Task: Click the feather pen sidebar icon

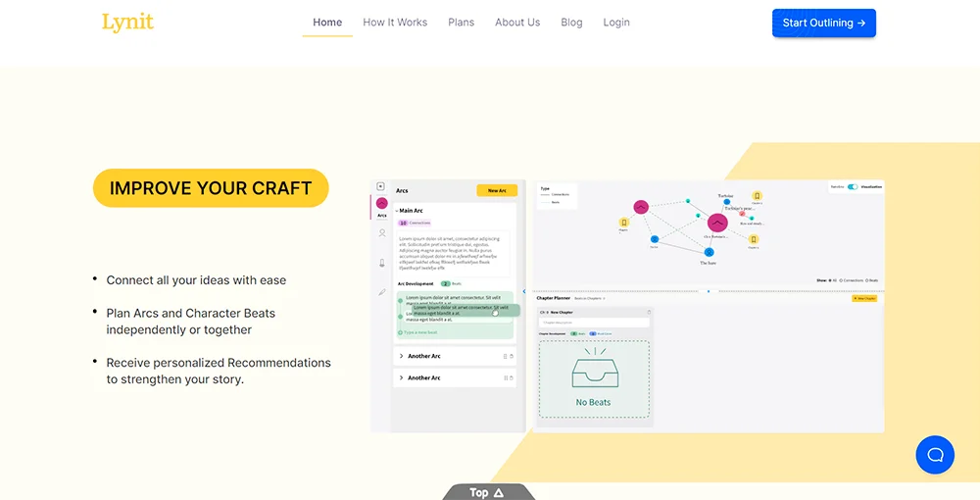Action: [382, 292]
